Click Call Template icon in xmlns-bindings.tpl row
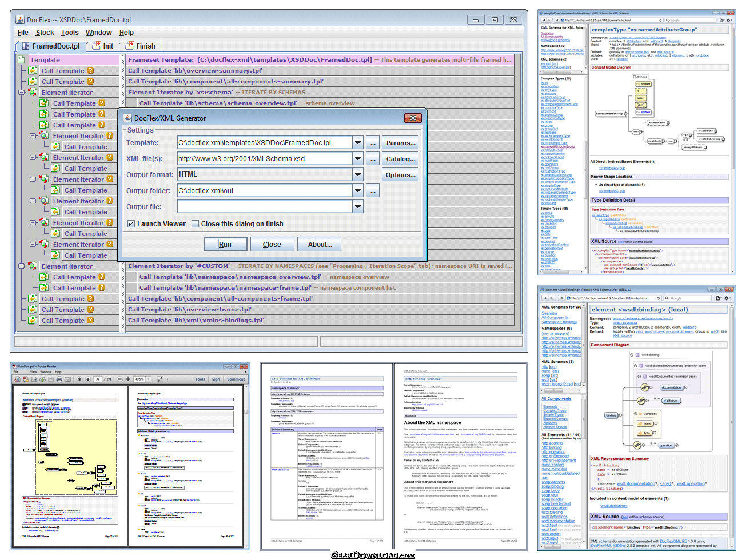The height and width of the screenshot is (560, 746). (x=33, y=320)
